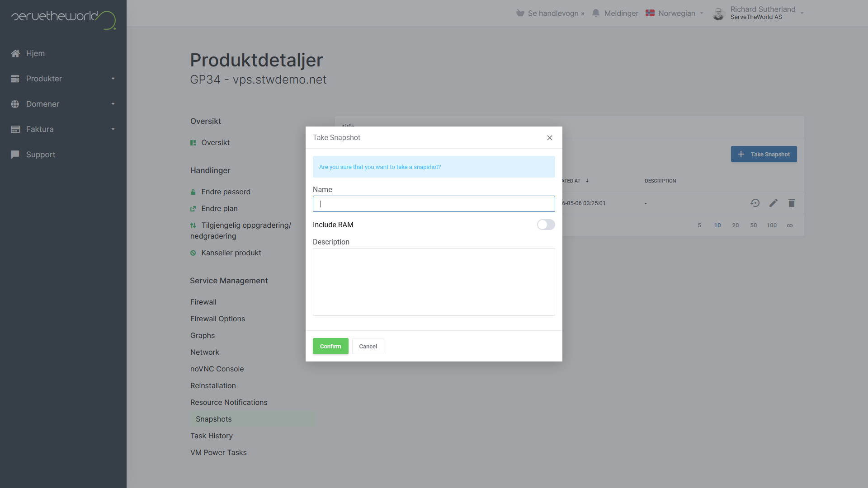
Task: Open Hjem home icon in sidebar
Action: (15, 53)
